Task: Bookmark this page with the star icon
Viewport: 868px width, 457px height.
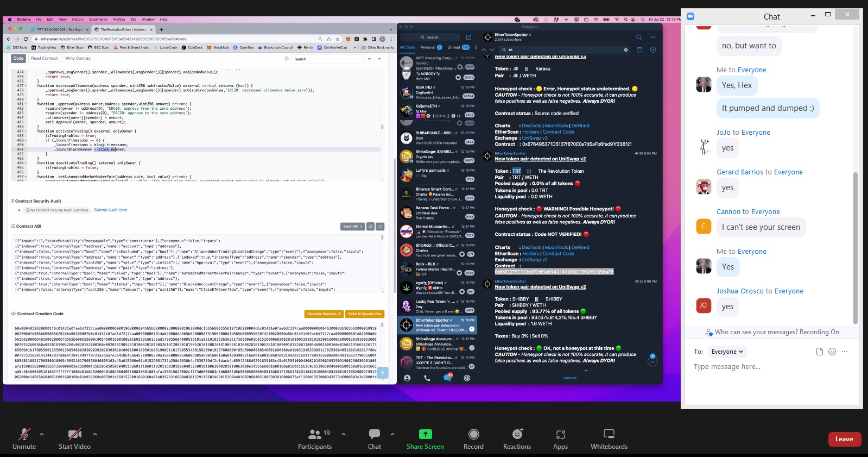Action: [338, 39]
